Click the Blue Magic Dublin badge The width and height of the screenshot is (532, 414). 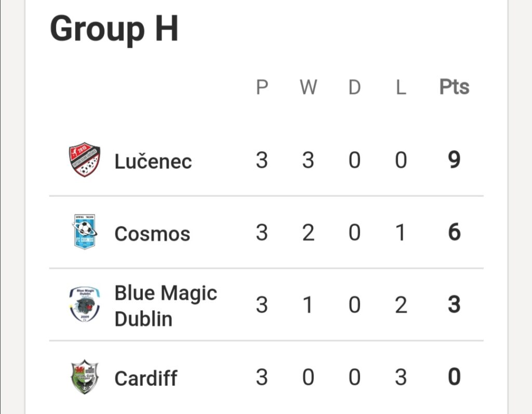(x=85, y=304)
